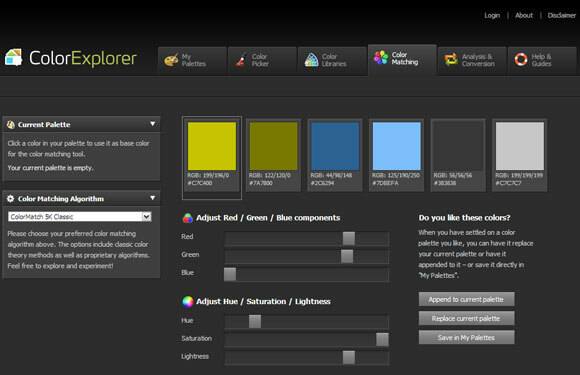Open the Disclaimer link
The height and width of the screenshot is (375, 580).
[x=562, y=16]
